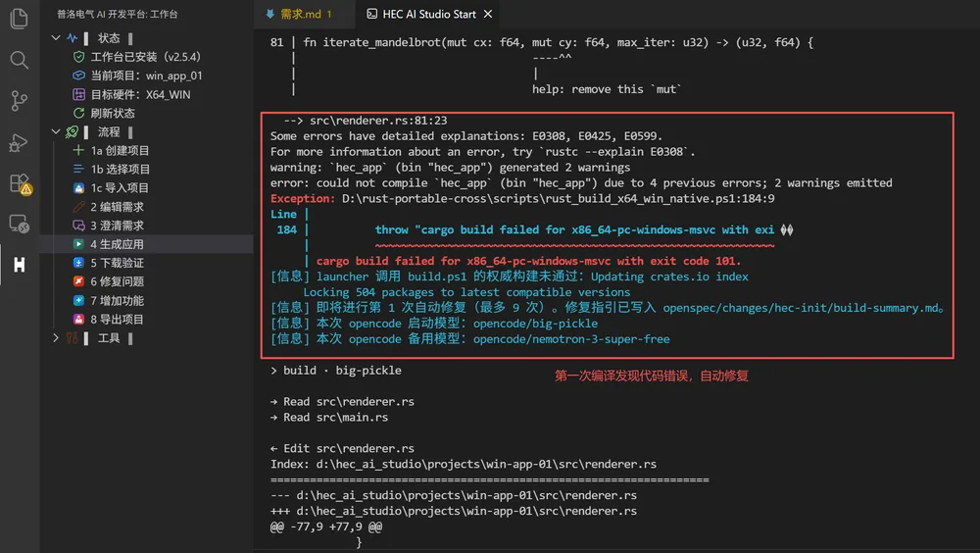Click the pencil icon for 2 编辑需求
Screen dimensions: 980x553
click(78, 207)
